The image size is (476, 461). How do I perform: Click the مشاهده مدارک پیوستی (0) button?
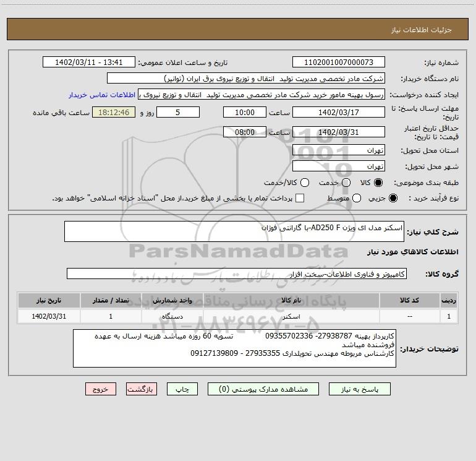[263, 389]
